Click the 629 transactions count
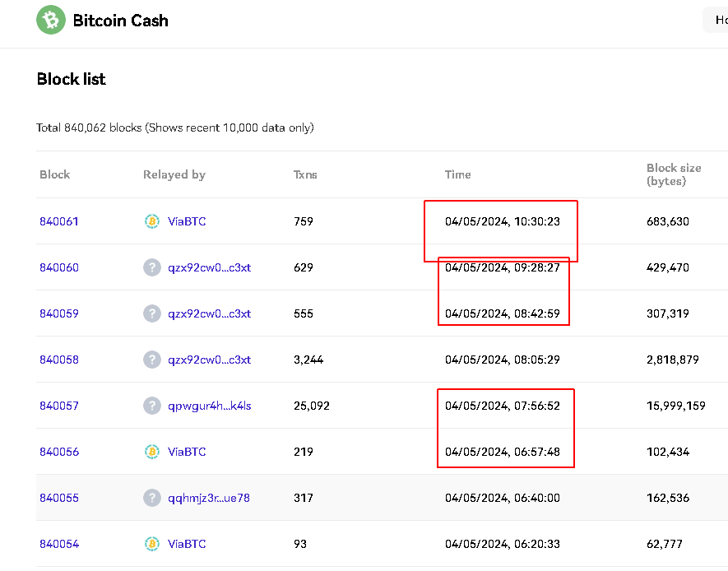This screenshot has height=571, width=728. (304, 267)
